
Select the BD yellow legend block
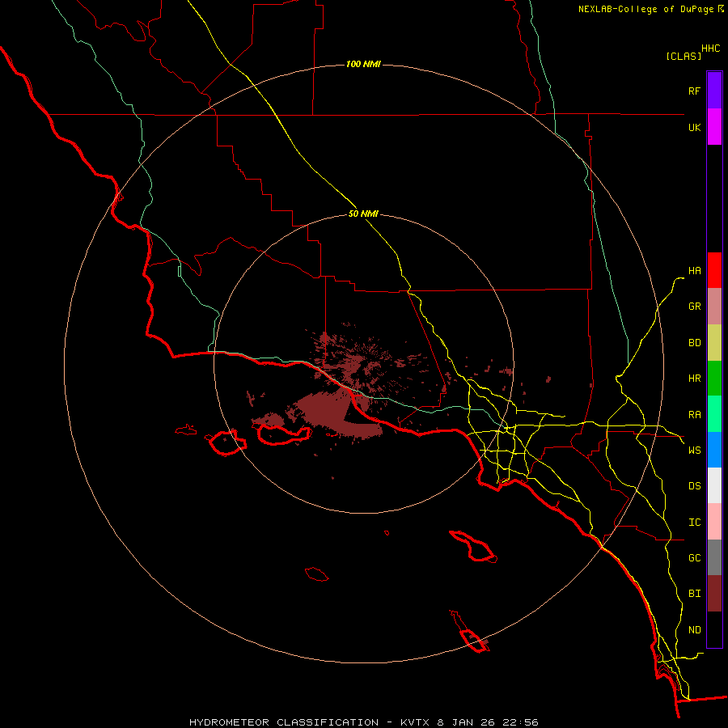pyautogui.click(x=714, y=343)
